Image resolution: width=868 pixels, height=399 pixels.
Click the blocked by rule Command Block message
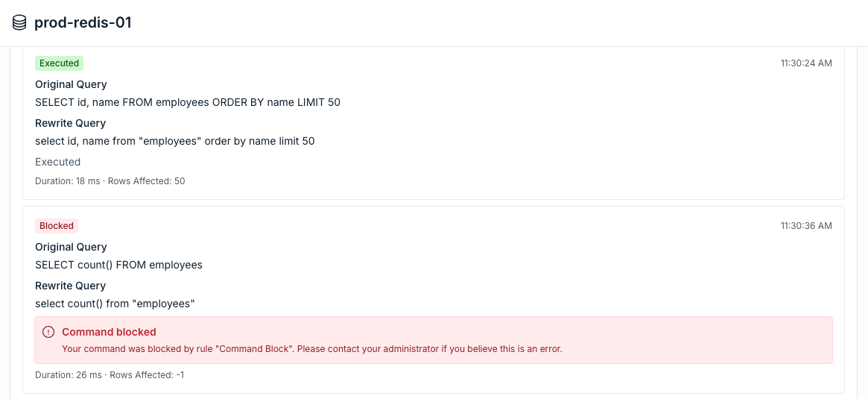click(x=312, y=349)
